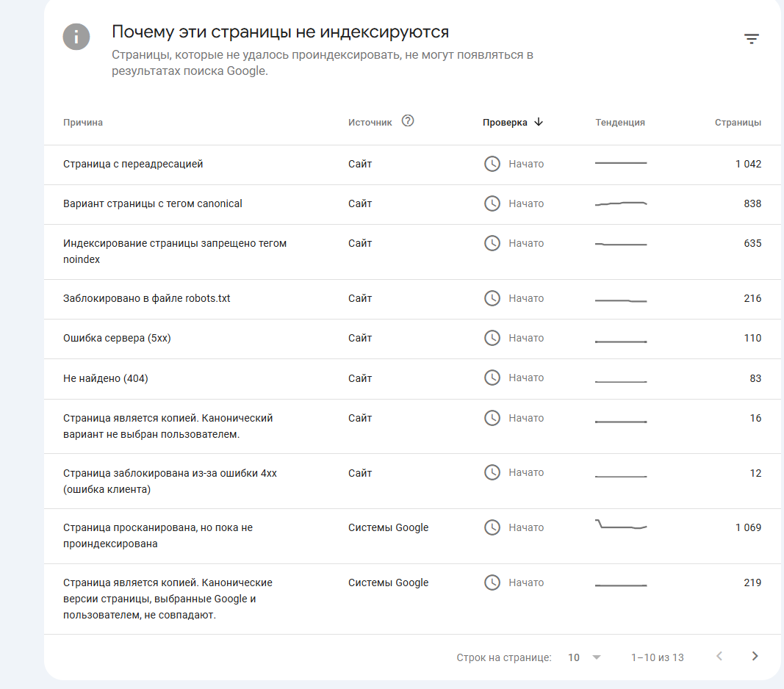784x689 pixels.
Task: Click the info icon beside the heading
Action: pos(76,37)
